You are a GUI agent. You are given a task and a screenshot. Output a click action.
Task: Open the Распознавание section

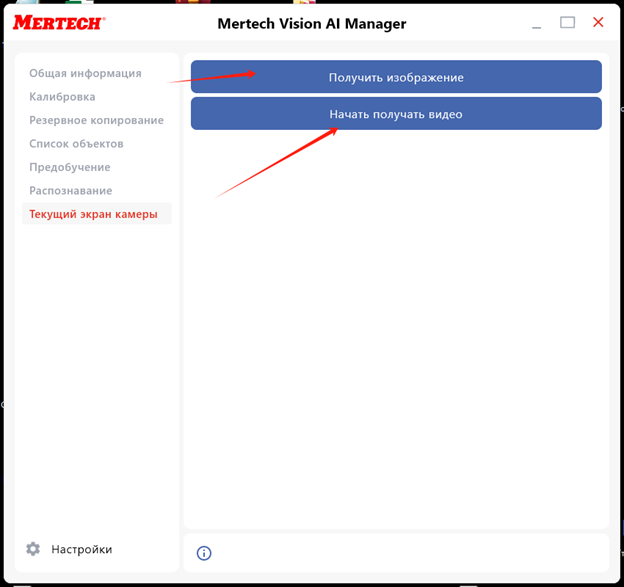point(70,191)
